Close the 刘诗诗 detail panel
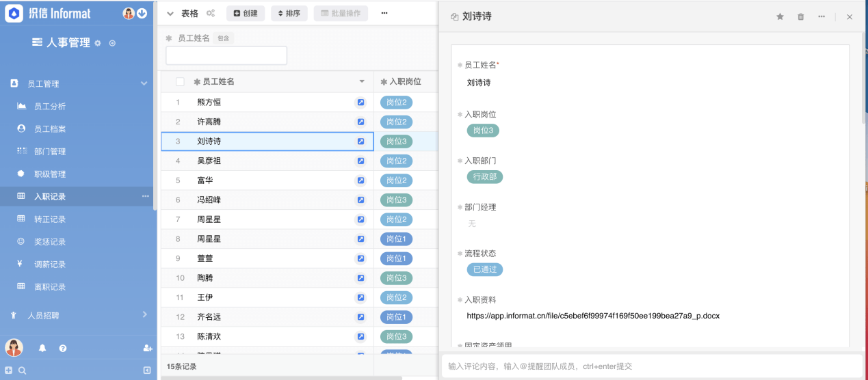This screenshot has height=380, width=868. 850,16
